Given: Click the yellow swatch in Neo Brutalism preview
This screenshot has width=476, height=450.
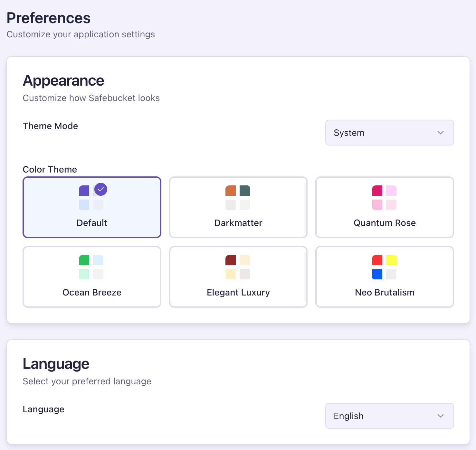Looking at the screenshot, I should (x=391, y=260).
